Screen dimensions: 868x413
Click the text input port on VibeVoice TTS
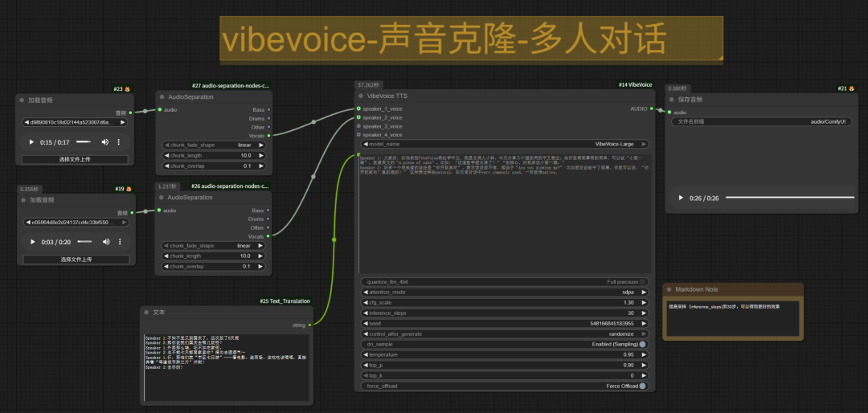point(358,154)
